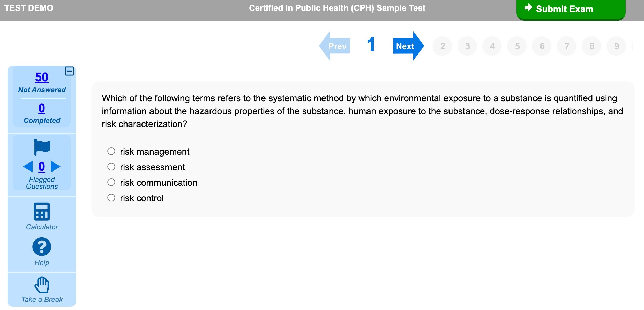Click the Next arrow button
Image resolution: width=644 pixels, height=310 pixels.
pyautogui.click(x=408, y=46)
